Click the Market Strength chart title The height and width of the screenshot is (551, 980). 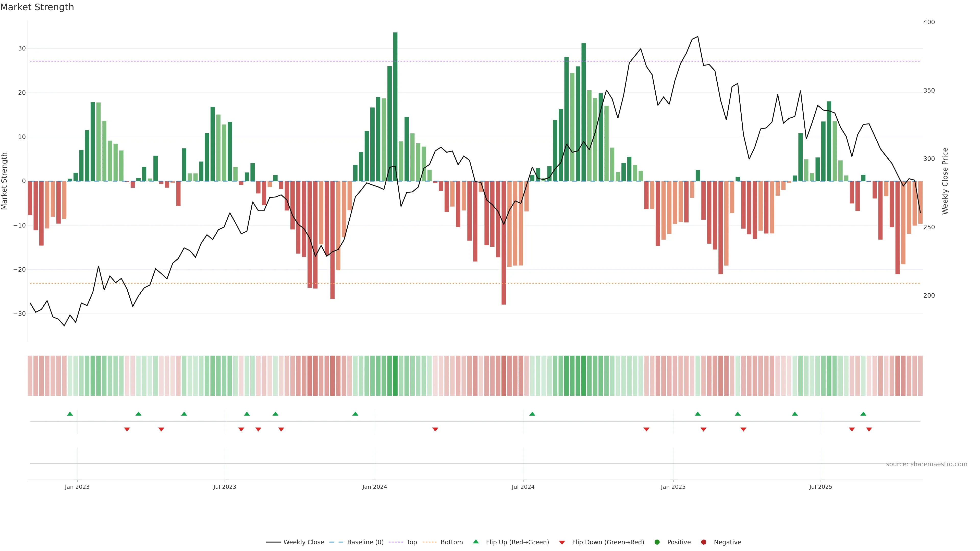coord(37,7)
